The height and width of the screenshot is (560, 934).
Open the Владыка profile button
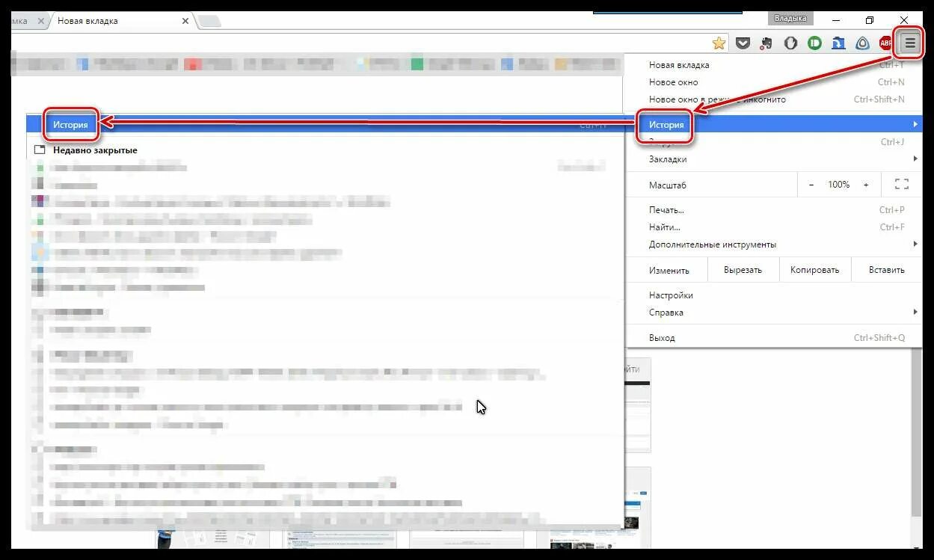coord(790,18)
